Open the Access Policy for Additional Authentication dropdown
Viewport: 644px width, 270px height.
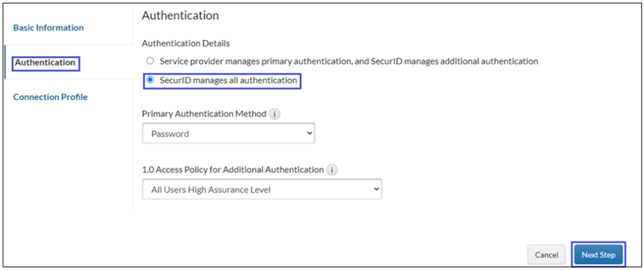[262, 189]
